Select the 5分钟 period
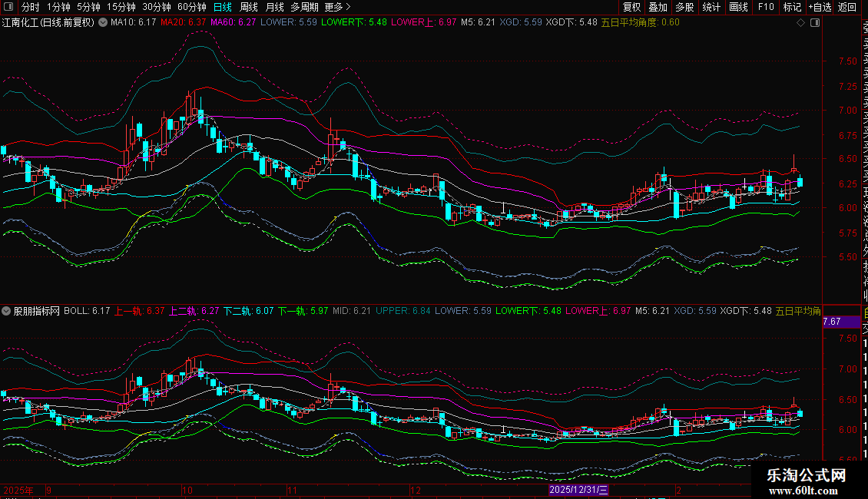868x499 pixels. 88,7
